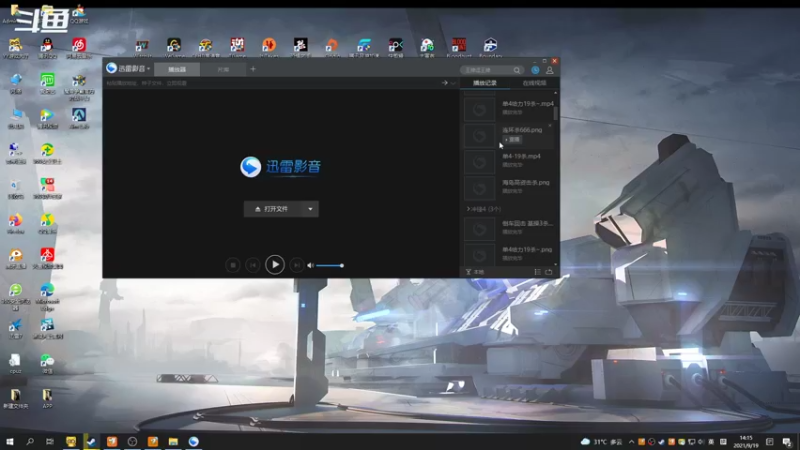
Task: Open the Windows Start menu
Action: tap(9, 441)
